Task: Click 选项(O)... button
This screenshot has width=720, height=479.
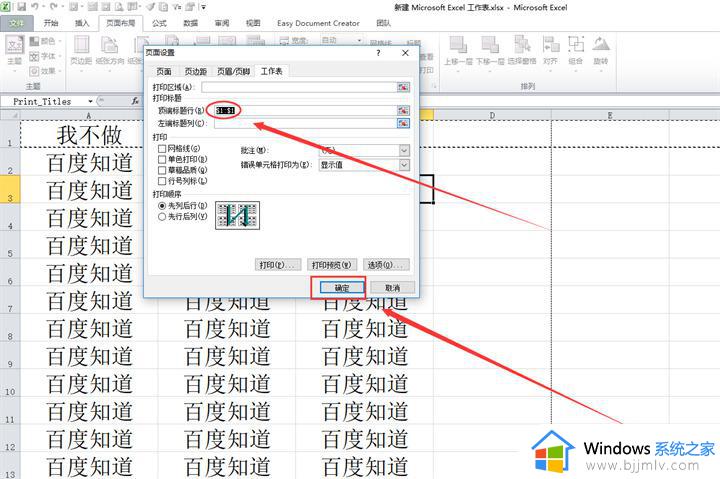Action: [x=386, y=265]
